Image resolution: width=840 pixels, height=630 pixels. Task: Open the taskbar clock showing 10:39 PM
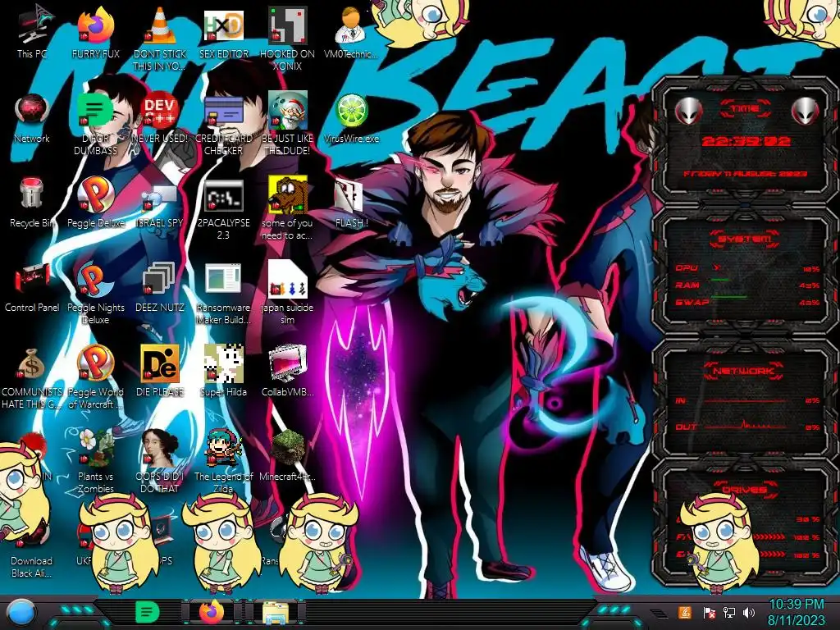coord(797,612)
